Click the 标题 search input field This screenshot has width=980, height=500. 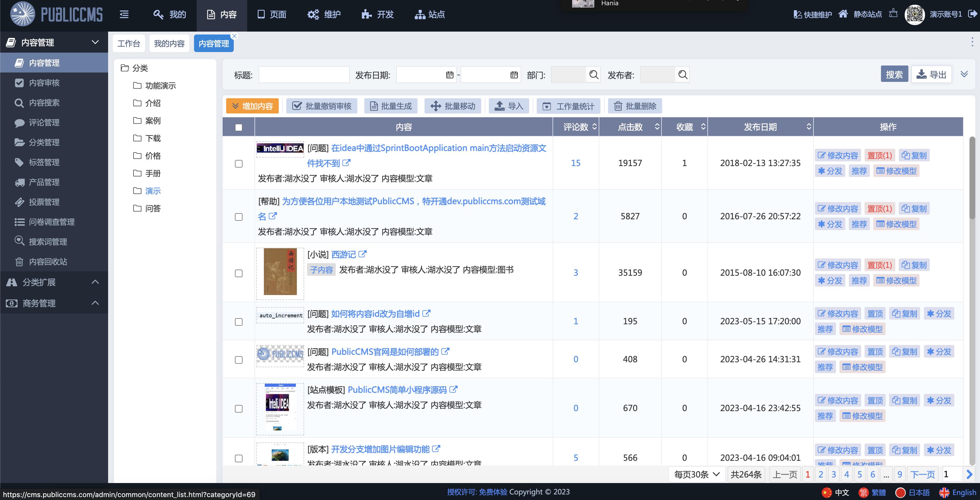point(304,75)
